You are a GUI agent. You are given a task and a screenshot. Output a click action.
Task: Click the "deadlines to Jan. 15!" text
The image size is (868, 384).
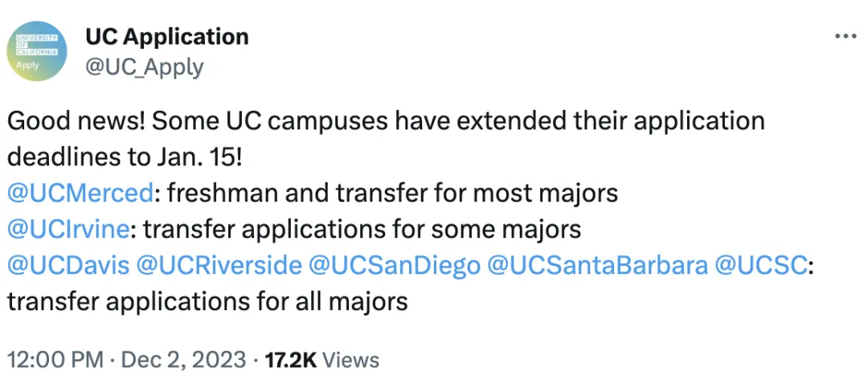[x=124, y=157]
